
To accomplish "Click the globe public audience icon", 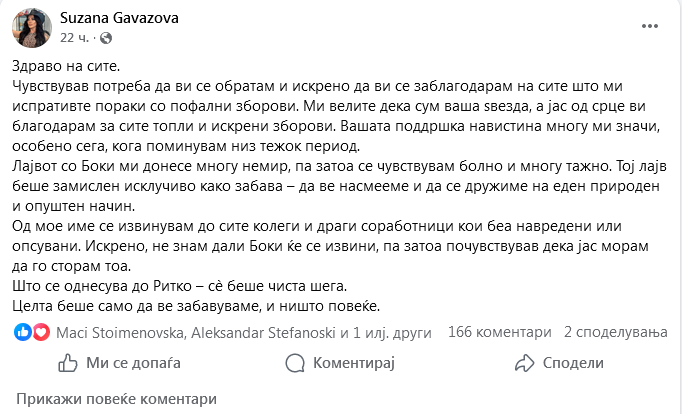I will [96, 38].
